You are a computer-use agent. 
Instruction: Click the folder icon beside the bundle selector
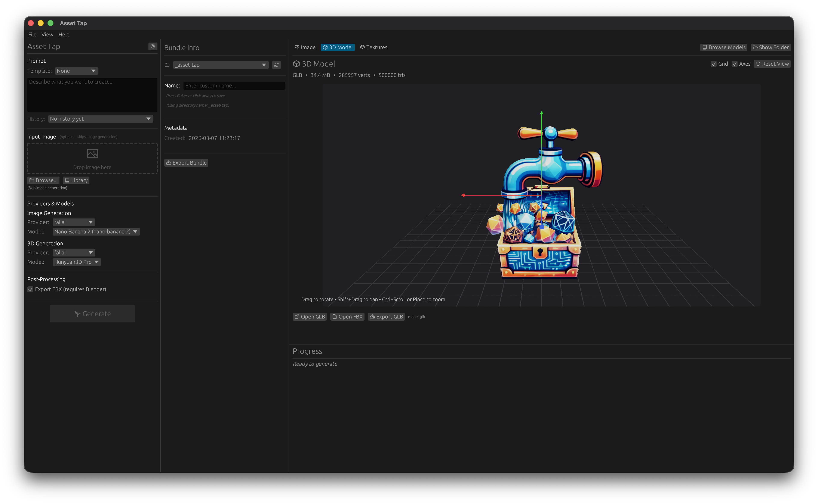coord(167,65)
